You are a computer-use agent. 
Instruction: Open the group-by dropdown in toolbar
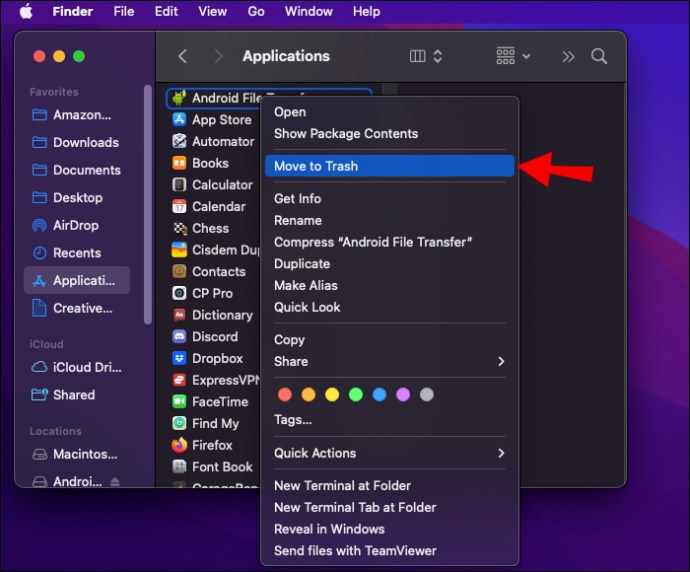(513, 56)
